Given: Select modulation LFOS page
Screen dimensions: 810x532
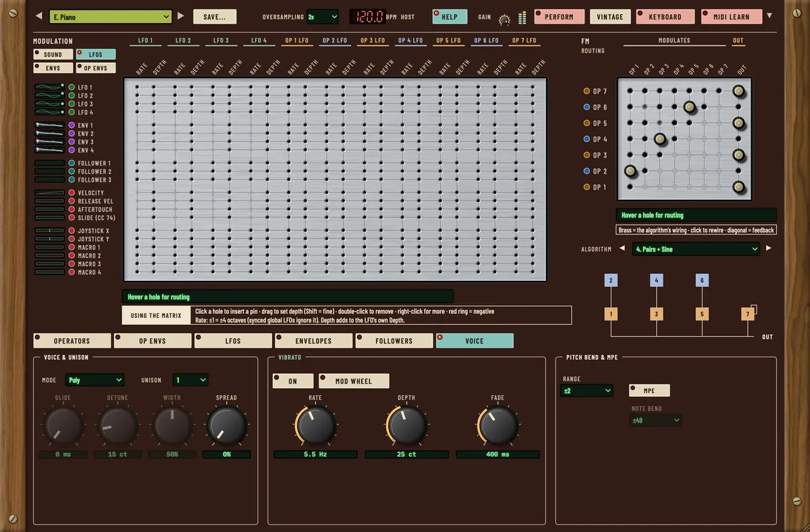Looking at the screenshot, I should 95,54.
